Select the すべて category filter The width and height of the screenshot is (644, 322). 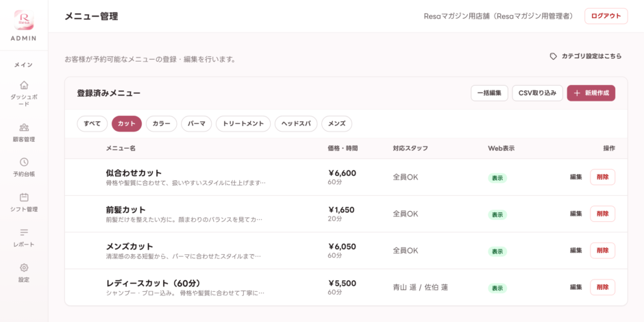point(92,123)
